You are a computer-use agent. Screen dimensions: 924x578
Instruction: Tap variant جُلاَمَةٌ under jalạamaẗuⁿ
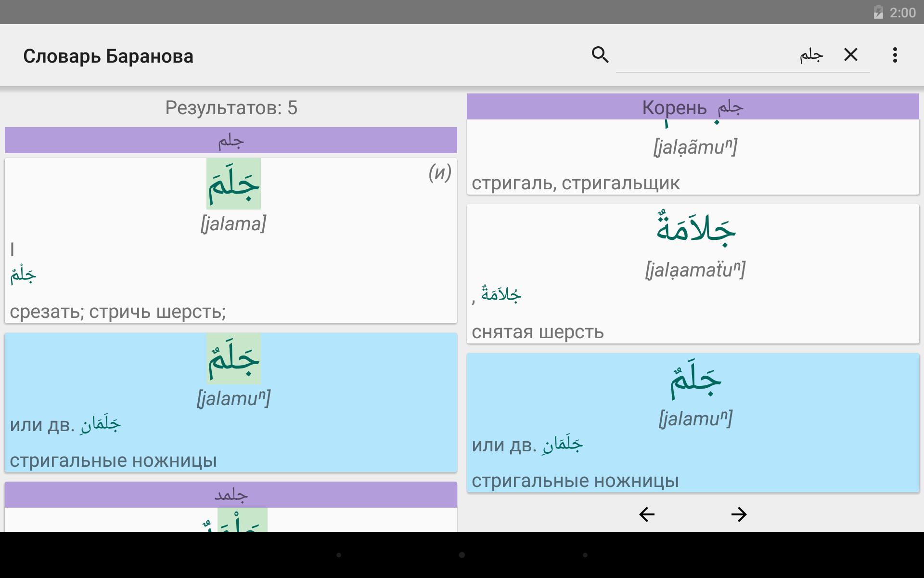pyautogui.click(x=501, y=294)
